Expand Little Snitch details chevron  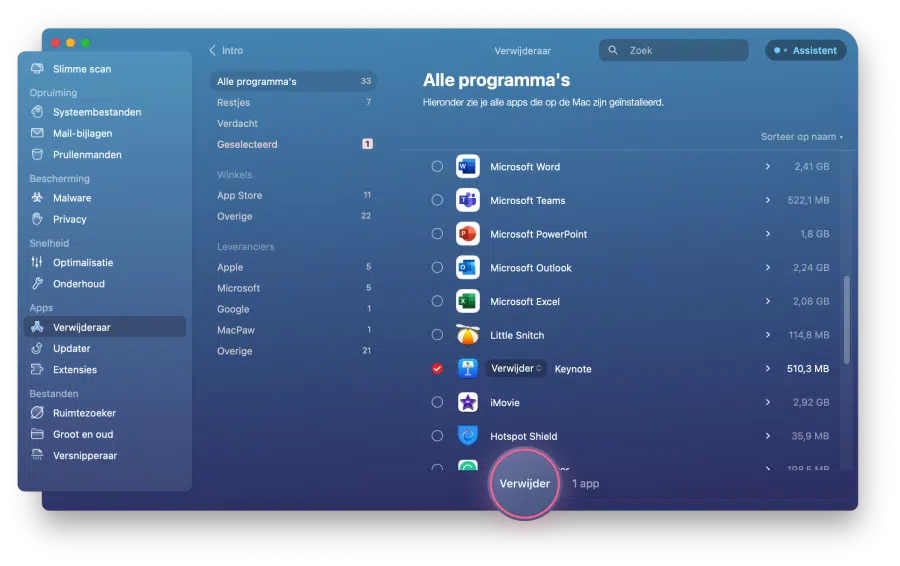coord(767,335)
